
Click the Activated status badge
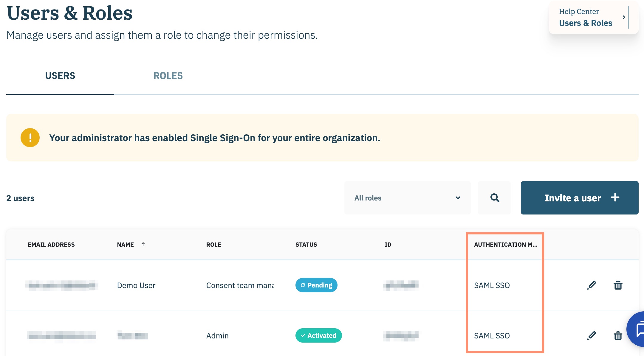pyautogui.click(x=318, y=335)
